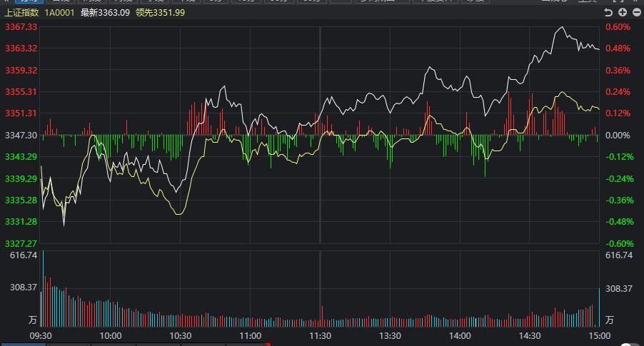Click the red 0.60% percentage axis label
The width and height of the screenshot is (644, 346).
(x=618, y=27)
